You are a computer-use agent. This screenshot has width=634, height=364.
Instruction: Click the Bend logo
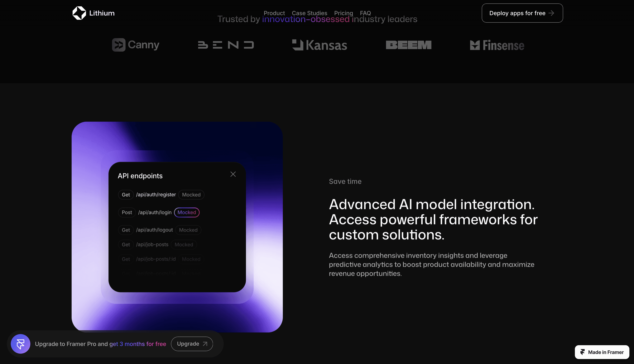point(226,45)
